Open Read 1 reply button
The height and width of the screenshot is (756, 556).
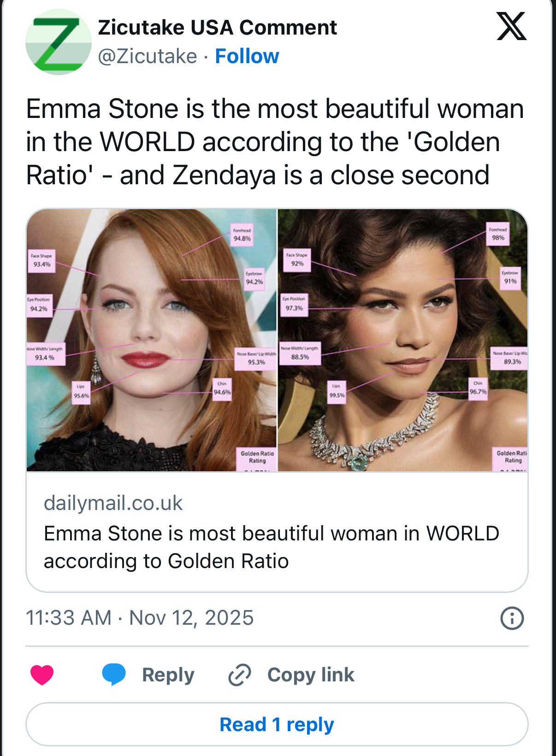[277, 724]
